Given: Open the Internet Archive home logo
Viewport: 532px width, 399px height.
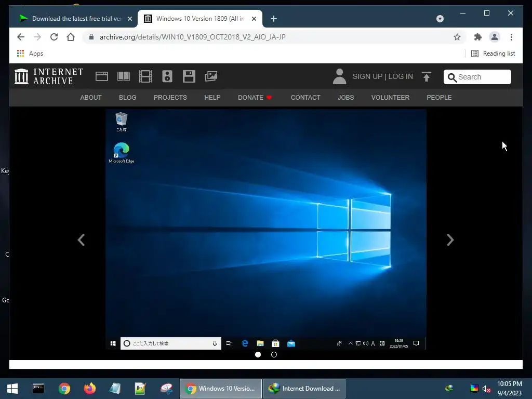Looking at the screenshot, I should (49, 76).
